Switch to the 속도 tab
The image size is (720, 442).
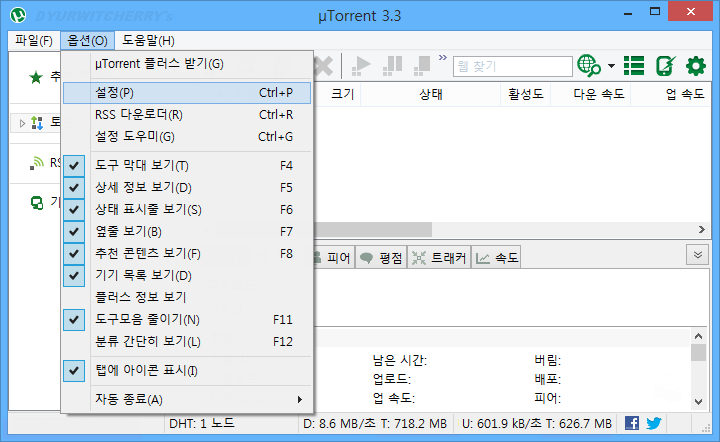coord(496,258)
